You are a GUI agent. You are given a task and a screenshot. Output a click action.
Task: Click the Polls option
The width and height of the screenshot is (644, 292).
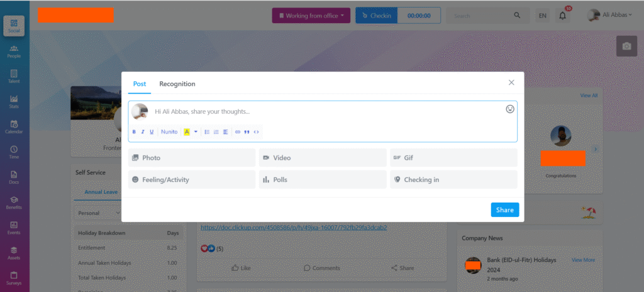click(323, 179)
